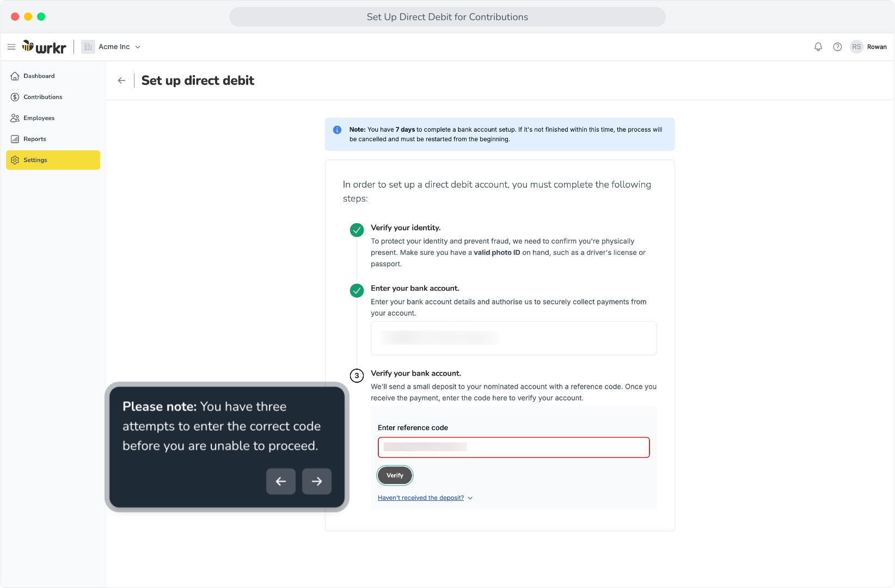Click the previous arrow in the tooltip
The width and height of the screenshot is (895, 588).
pyautogui.click(x=281, y=481)
